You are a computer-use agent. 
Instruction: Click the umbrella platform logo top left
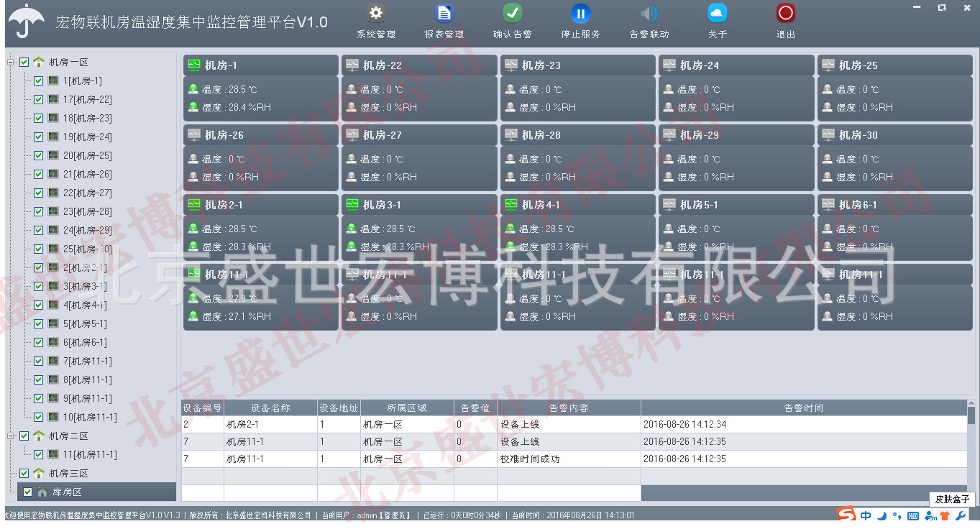(26, 21)
